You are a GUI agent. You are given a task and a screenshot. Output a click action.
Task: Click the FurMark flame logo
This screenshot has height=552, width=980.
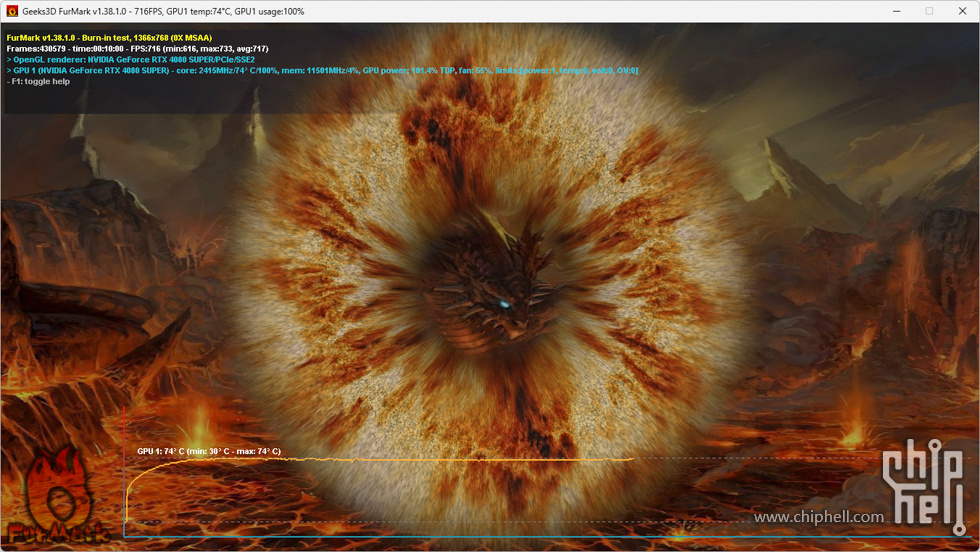point(58,496)
